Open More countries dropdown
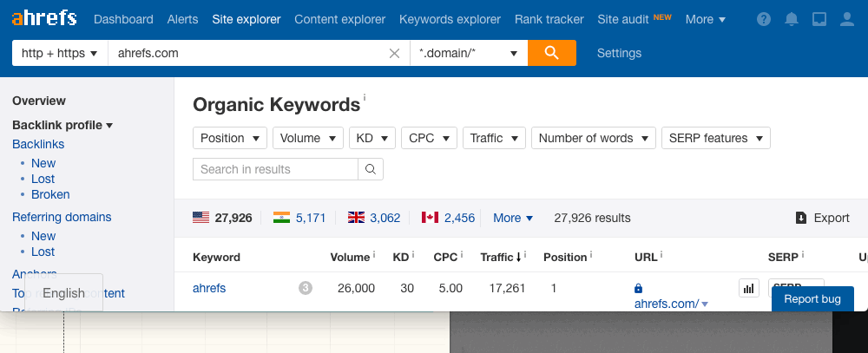Screen dimensions: 868x353 (x=512, y=218)
